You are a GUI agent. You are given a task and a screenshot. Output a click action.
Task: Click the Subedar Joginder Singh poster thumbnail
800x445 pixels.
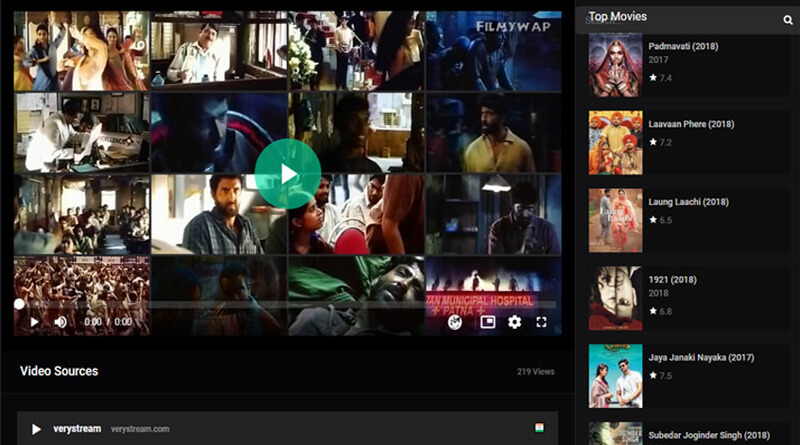[x=615, y=434]
